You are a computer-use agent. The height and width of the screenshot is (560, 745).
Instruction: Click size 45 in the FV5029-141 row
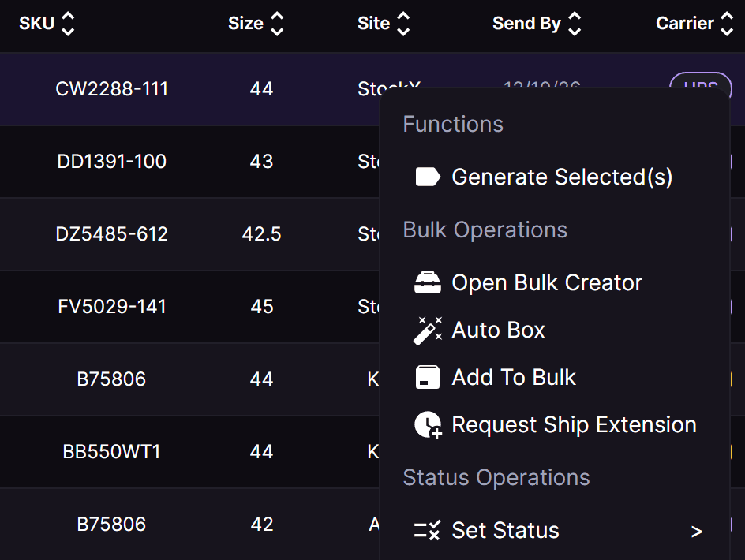(x=262, y=306)
